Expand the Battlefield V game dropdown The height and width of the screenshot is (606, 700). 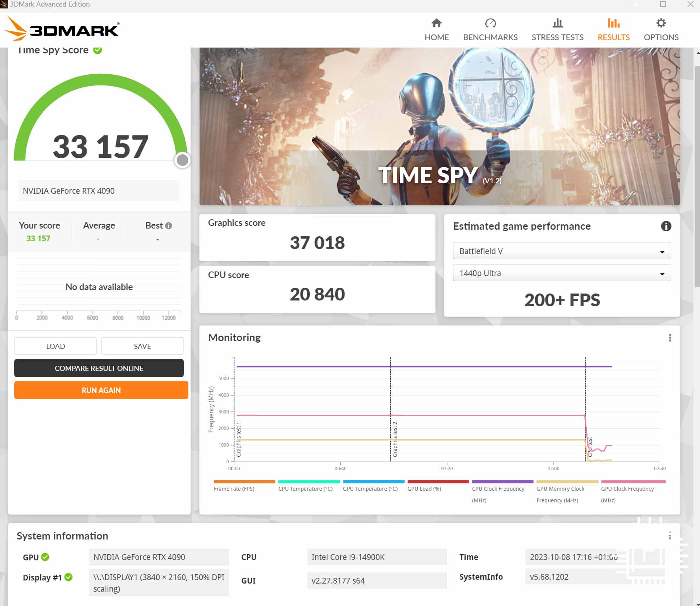pos(562,251)
